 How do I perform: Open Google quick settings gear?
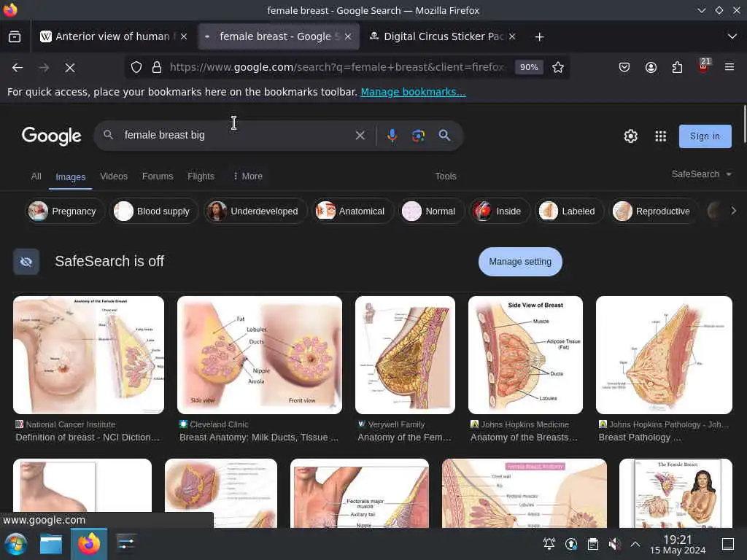pos(631,136)
